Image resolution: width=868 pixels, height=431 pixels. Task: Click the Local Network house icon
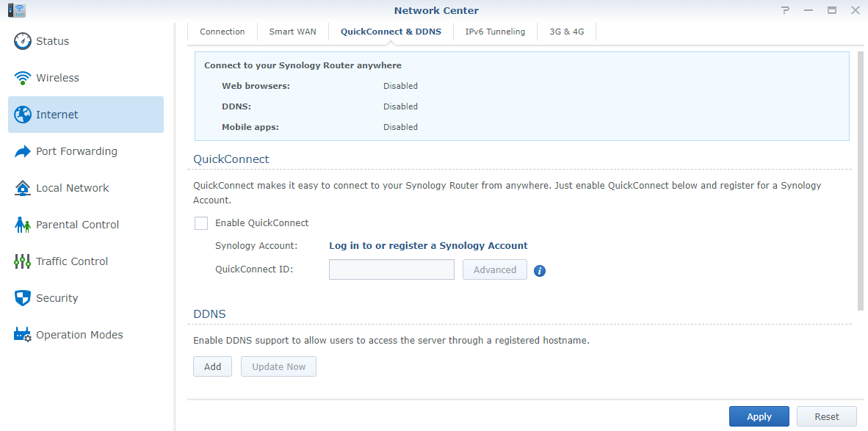23,188
